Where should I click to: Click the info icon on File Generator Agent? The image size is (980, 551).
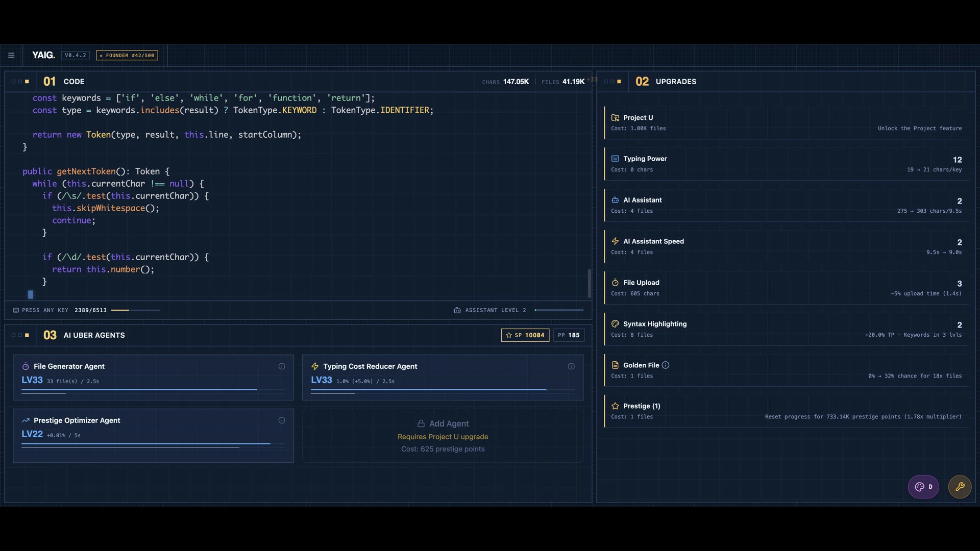(x=282, y=366)
